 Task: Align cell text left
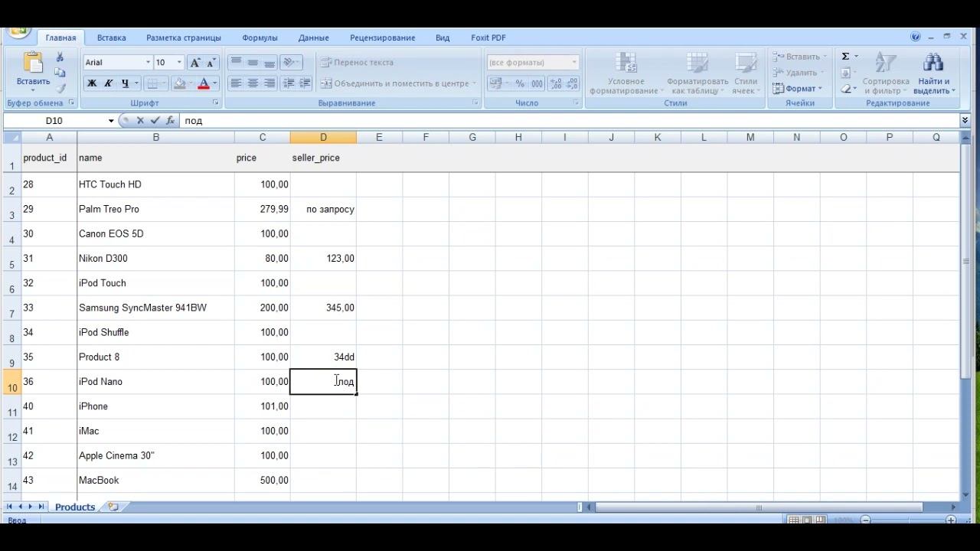click(236, 83)
